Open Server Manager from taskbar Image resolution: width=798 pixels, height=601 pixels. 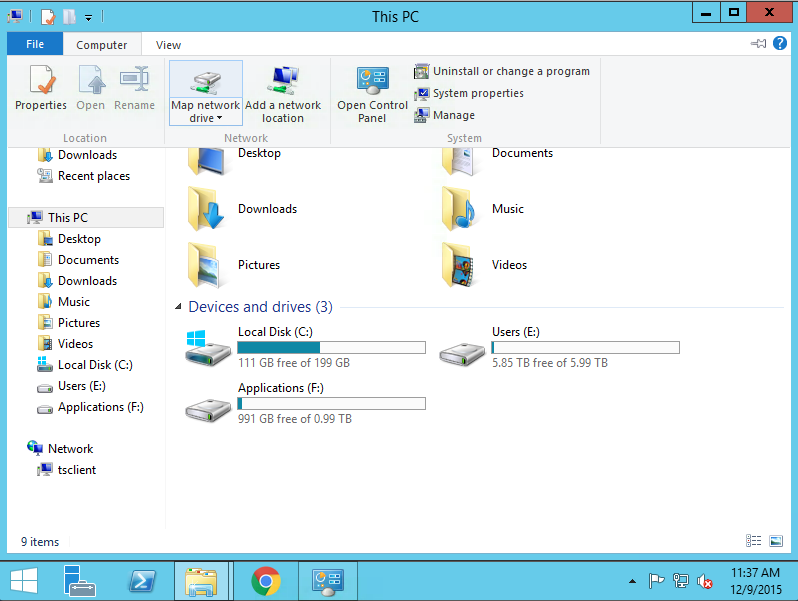tap(80, 581)
